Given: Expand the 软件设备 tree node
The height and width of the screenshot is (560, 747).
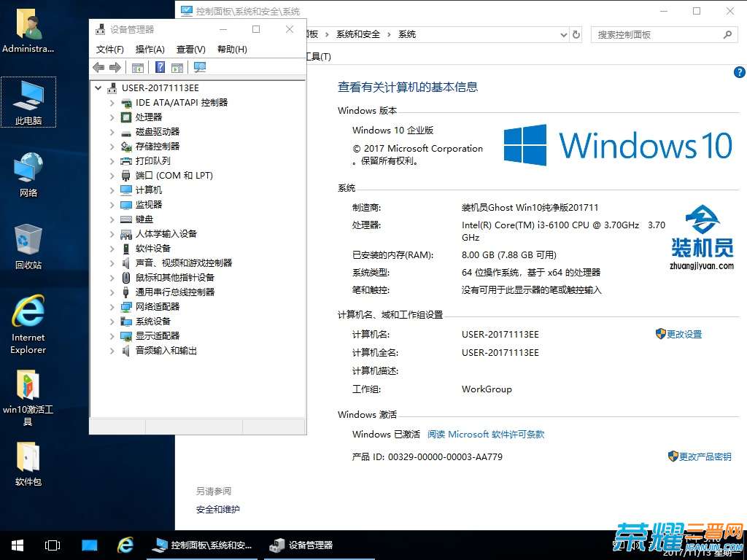Looking at the screenshot, I should [x=112, y=249].
